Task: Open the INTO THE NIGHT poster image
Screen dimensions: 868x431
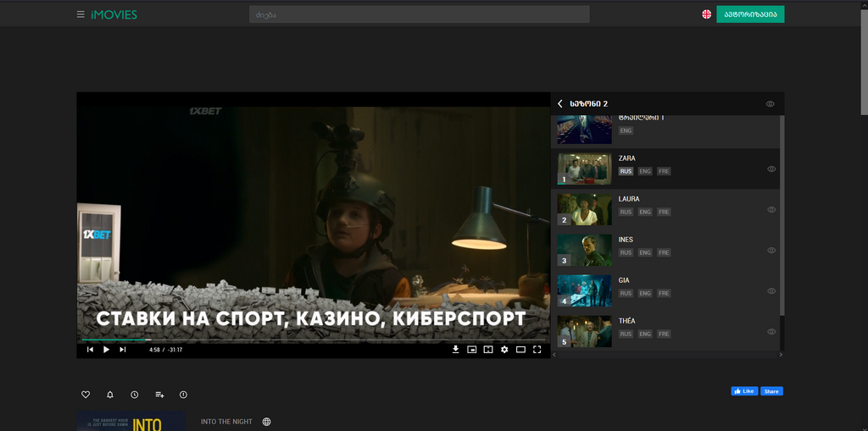Action: pyautogui.click(x=131, y=421)
